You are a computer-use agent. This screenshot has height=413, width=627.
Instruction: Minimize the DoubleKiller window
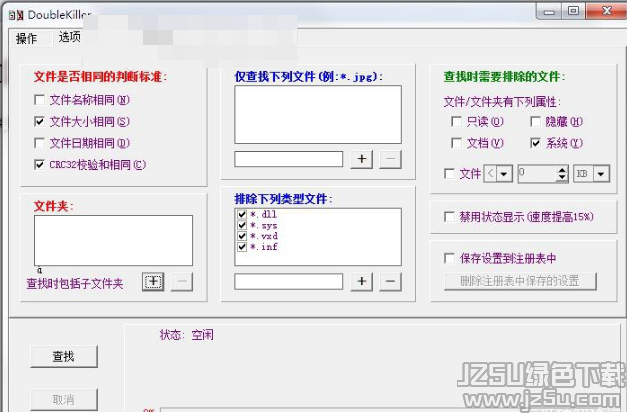pyautogui.click(x=549, y=12)
